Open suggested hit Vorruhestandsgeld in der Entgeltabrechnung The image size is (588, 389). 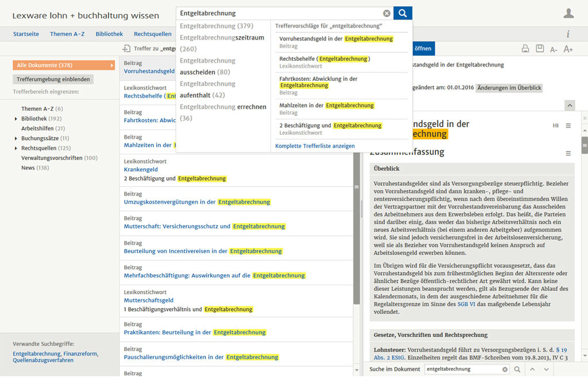[341, 42]
